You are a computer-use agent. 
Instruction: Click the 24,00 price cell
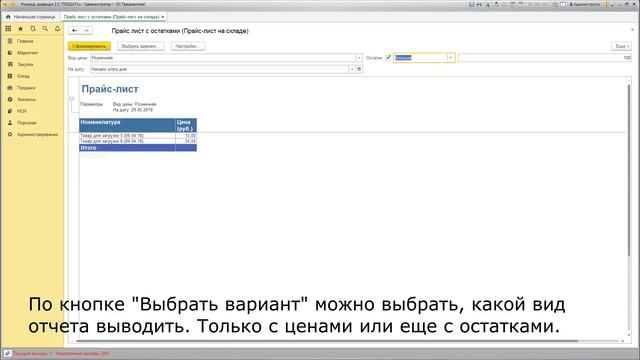pos(186,141)
